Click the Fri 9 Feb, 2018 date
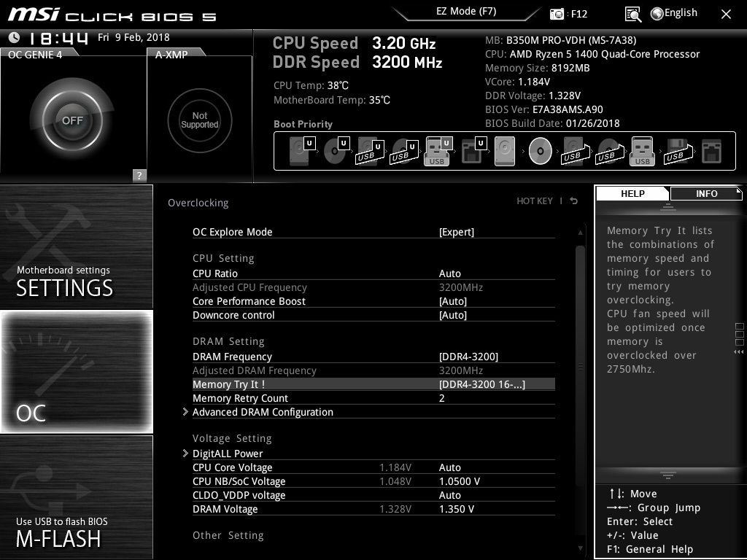Viewport: 747px width, 560px height. (x=133, y=37)
